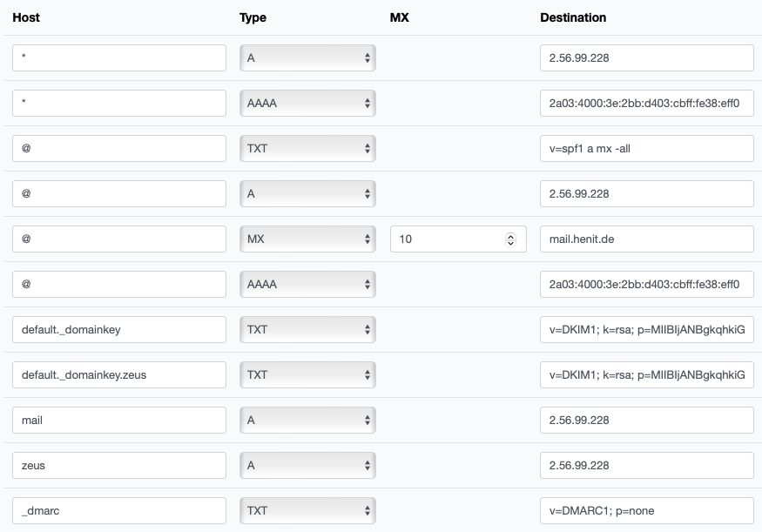Viewport: 762px width, 532px height.
Task: Click the MX priority stepper arrows
Action: [510, 239]
